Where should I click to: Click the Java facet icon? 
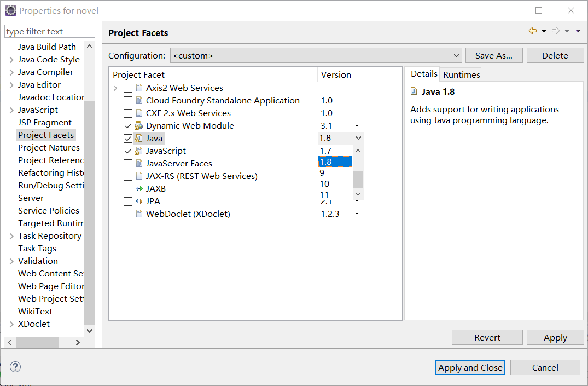coord(138,139)
